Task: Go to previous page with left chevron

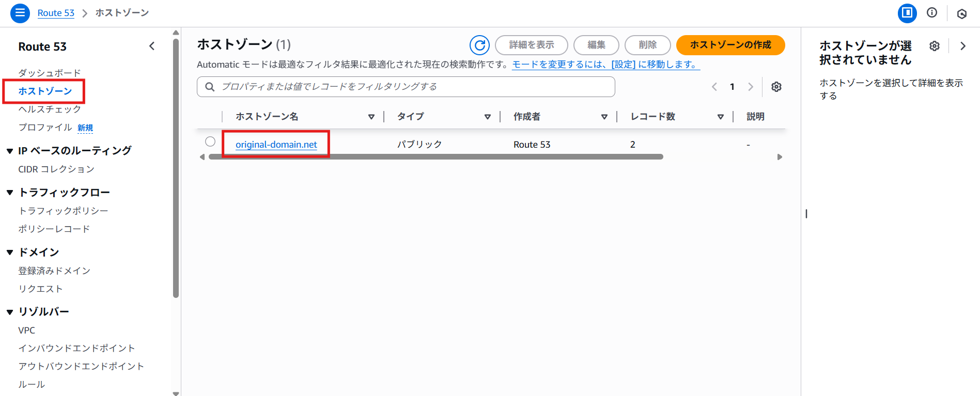Action: (x=714, y=87)
